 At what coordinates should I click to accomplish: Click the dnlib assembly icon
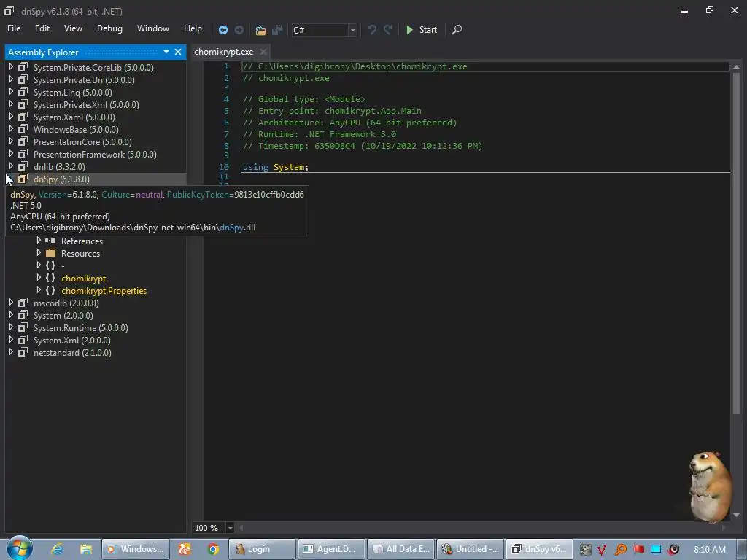(23, 166)
